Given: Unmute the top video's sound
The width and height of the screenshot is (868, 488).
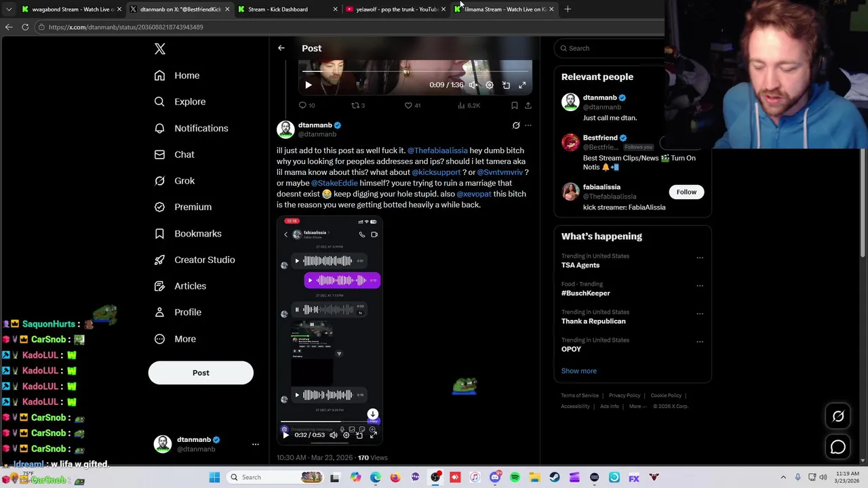Looking at the screenshot, I should (473, 85).
